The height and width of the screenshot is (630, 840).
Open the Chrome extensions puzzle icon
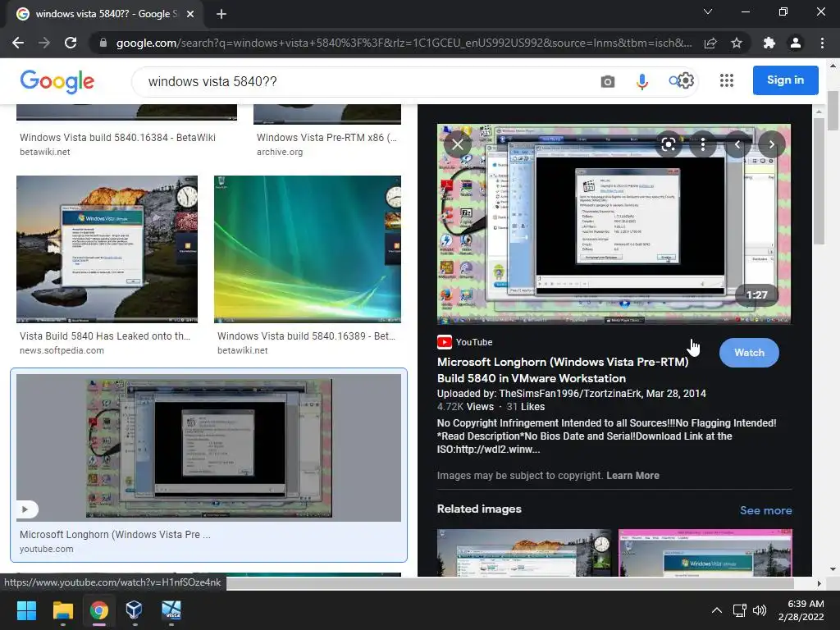coord(769,43)
